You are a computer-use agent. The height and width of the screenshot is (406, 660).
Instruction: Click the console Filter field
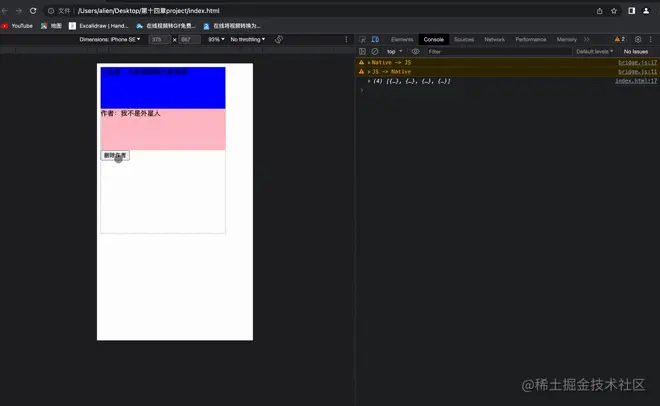(x=499, y=52)
